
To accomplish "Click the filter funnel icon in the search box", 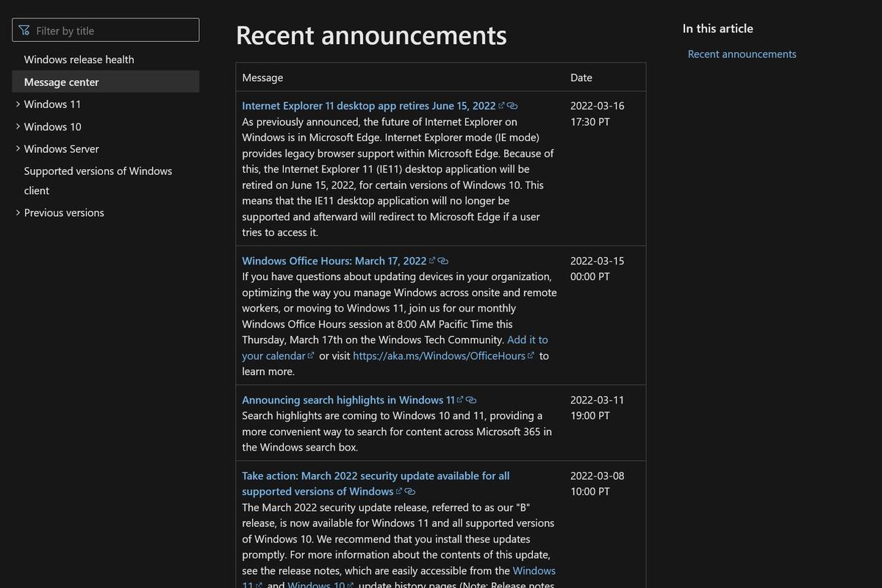I will [x=24, y=30].
